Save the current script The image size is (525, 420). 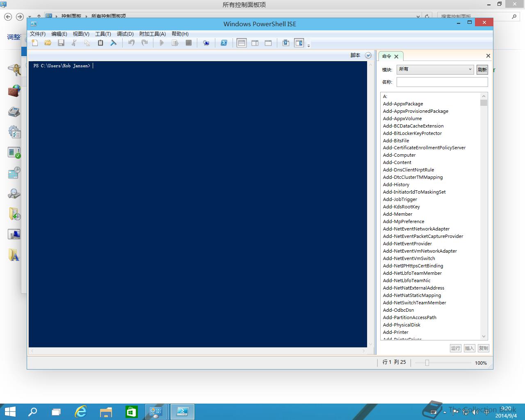click(61, 43)
